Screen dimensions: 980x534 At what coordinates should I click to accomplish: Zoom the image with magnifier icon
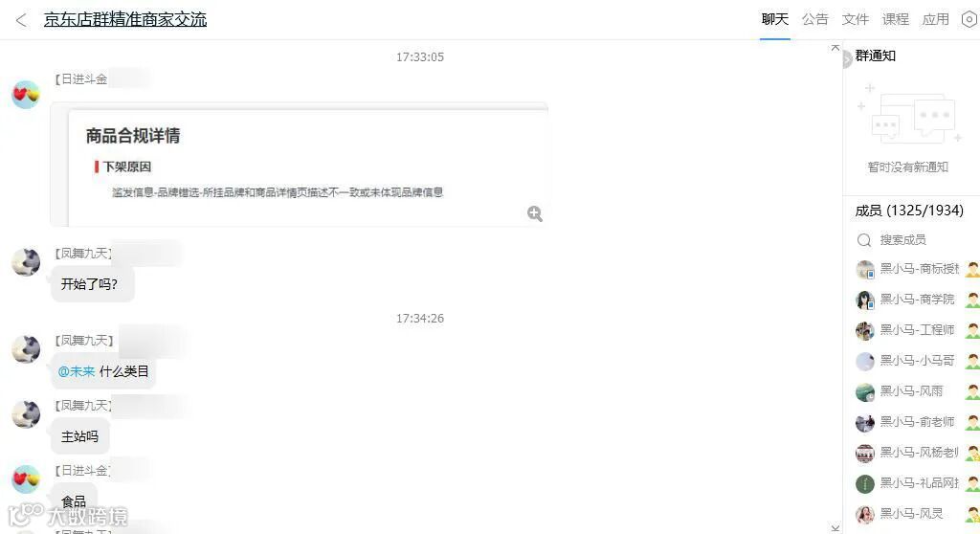pos(534,213)
